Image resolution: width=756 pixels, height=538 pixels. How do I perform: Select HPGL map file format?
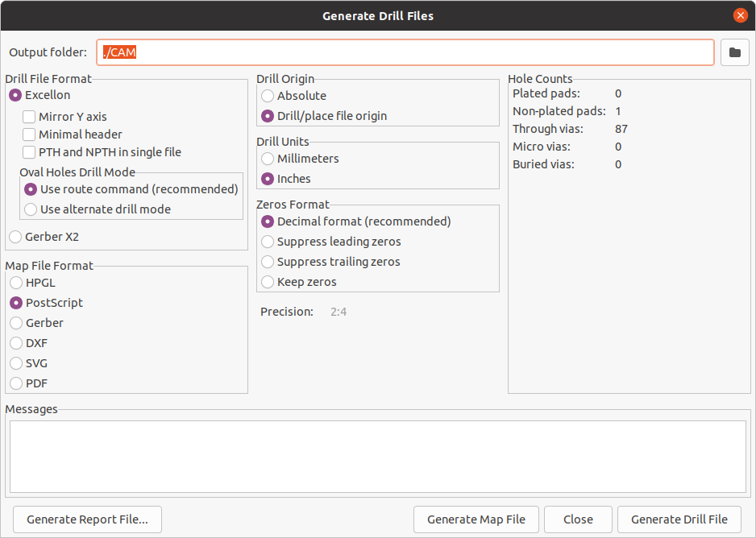[15, 283]
